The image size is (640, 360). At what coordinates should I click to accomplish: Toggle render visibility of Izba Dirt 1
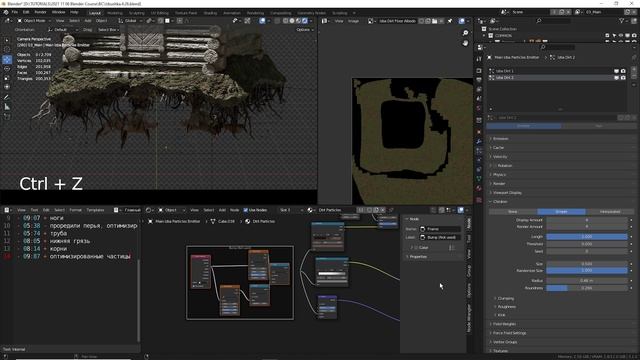(x=623, y=71)
